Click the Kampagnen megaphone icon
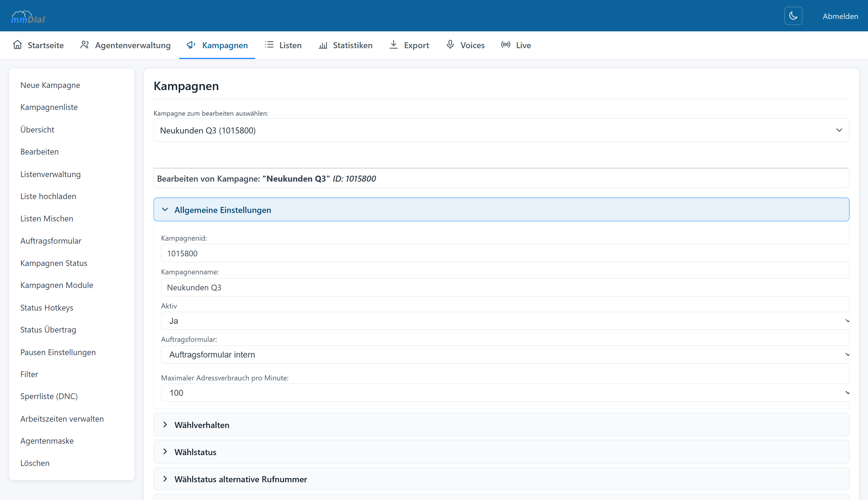The image size is (868, 500). (191, 45)
